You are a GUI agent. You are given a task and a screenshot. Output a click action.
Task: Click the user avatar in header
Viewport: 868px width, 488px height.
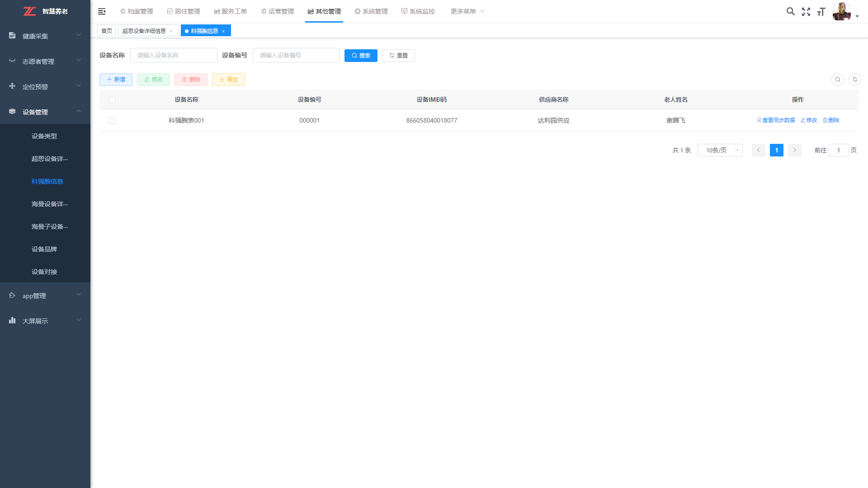[x=841, y=11]
